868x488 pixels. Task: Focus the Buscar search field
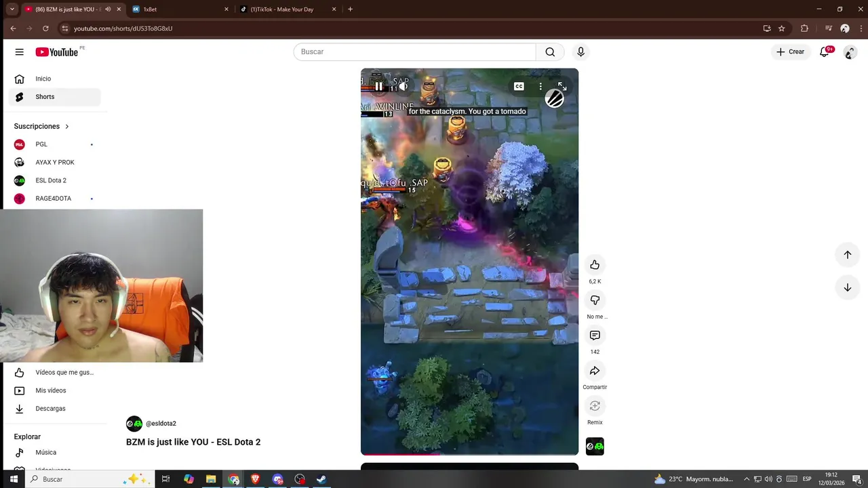tap(414, 52)
